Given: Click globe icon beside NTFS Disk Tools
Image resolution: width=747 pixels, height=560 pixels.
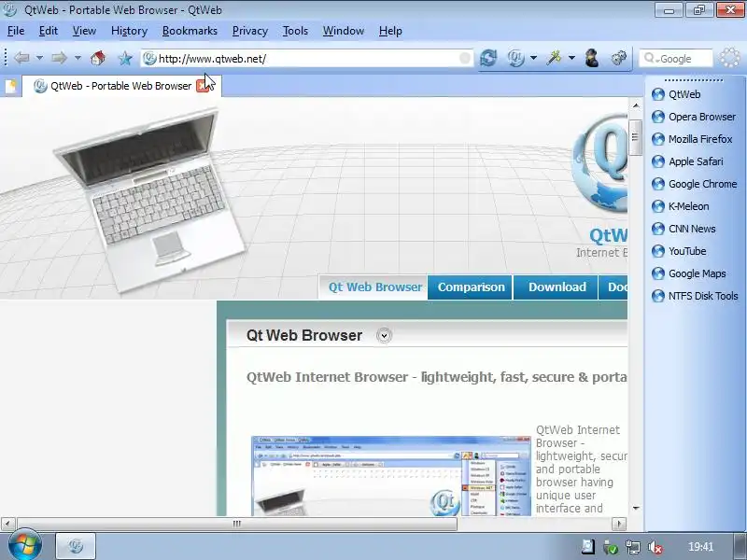Looking at the screenshot, I should (x=658, y=296).
